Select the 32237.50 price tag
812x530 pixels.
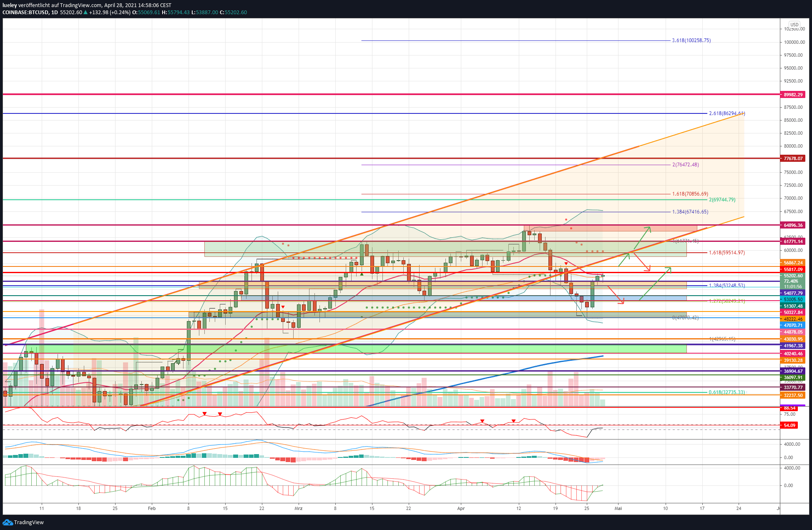pos(793,395)
